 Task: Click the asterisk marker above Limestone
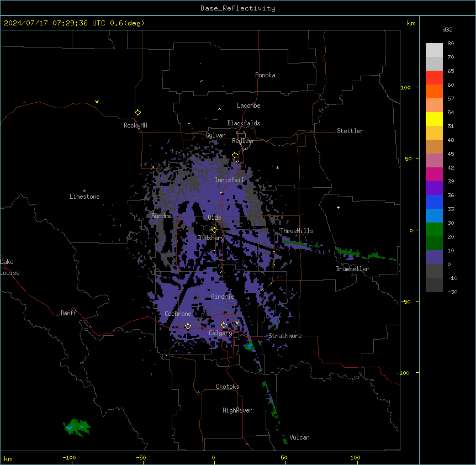[84, 191]
